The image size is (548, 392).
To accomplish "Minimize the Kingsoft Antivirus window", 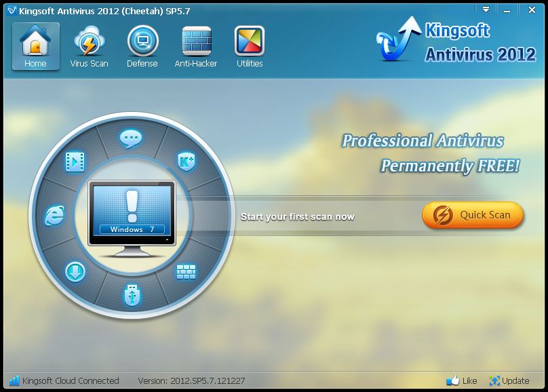I will coord(507,10).
